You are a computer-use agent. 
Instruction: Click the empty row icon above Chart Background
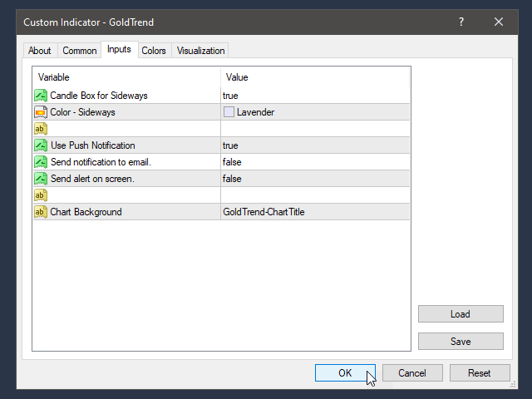(41, 195)
